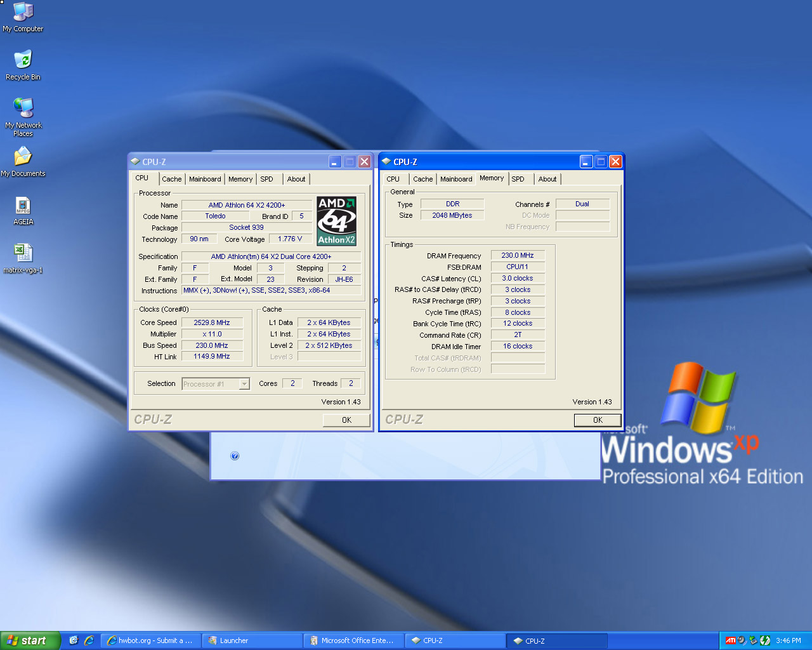Click OK in left CPU-Z window

tap(346, 420)
